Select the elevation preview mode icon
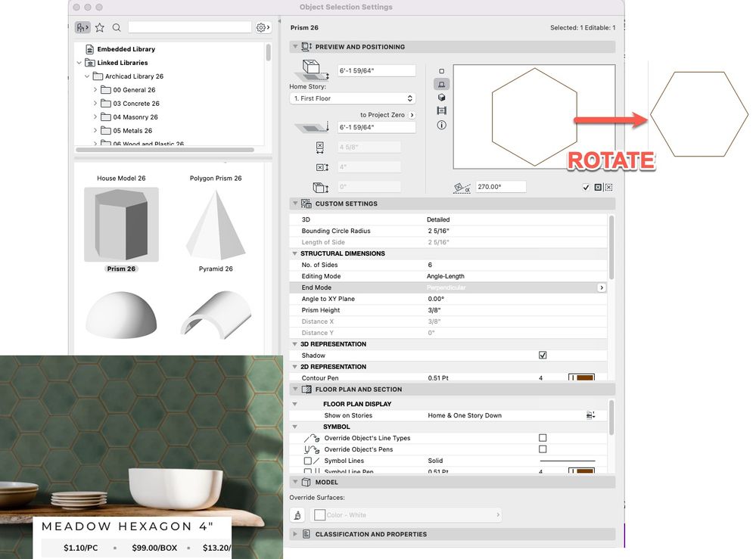Screen dimensions: 756x559 tap(441, 110)
